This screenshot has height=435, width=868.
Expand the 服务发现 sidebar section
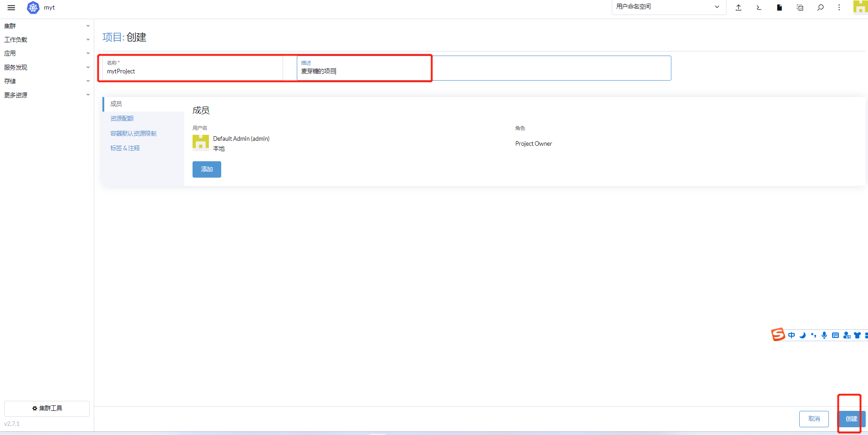pos(47,67)
